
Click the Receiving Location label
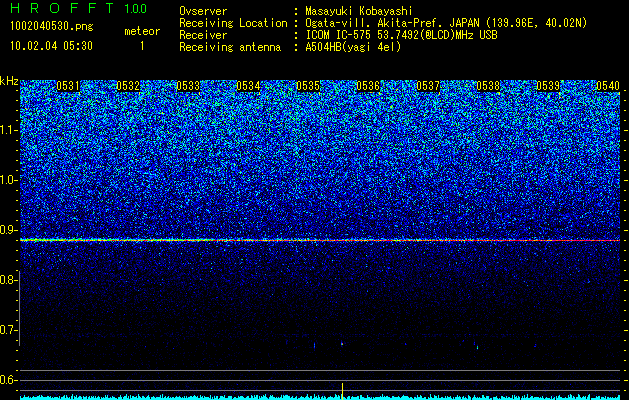[233, 23]
